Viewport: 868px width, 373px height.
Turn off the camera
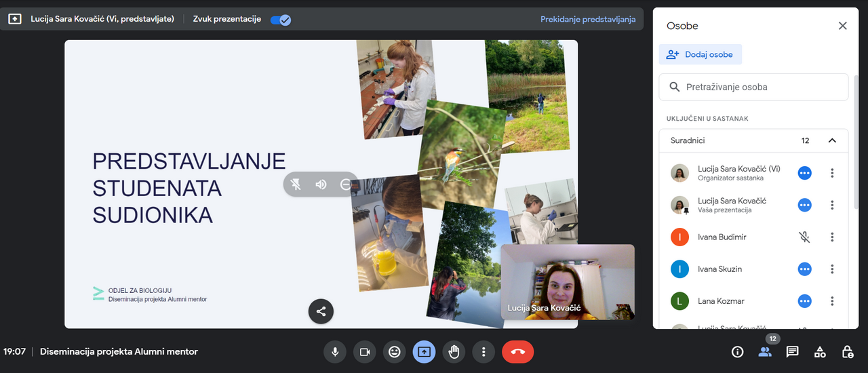click(x=364, y=352)
